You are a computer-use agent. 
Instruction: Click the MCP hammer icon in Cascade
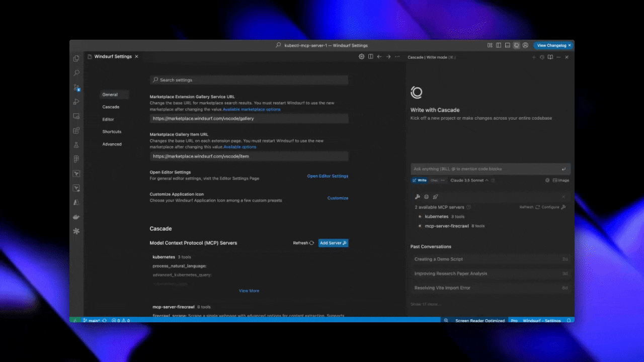pos(418,197)
